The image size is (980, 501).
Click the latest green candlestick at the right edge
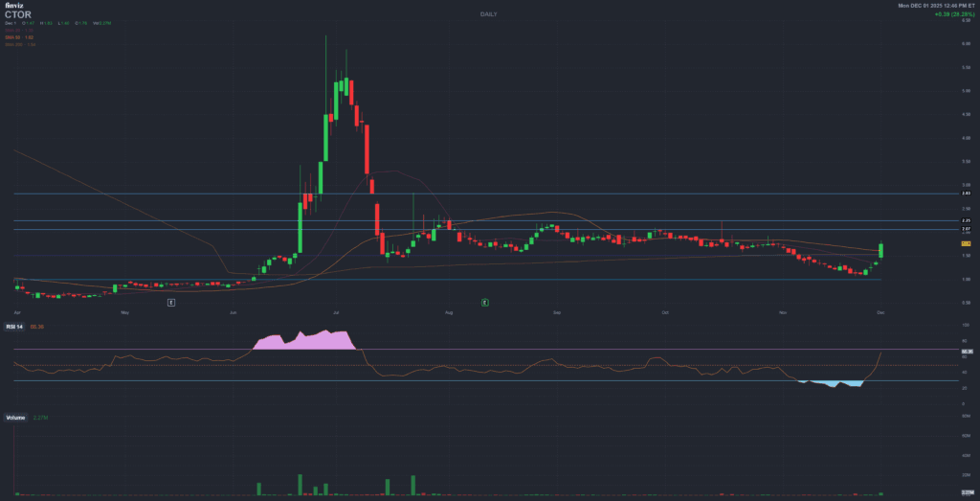click(880, 250)
